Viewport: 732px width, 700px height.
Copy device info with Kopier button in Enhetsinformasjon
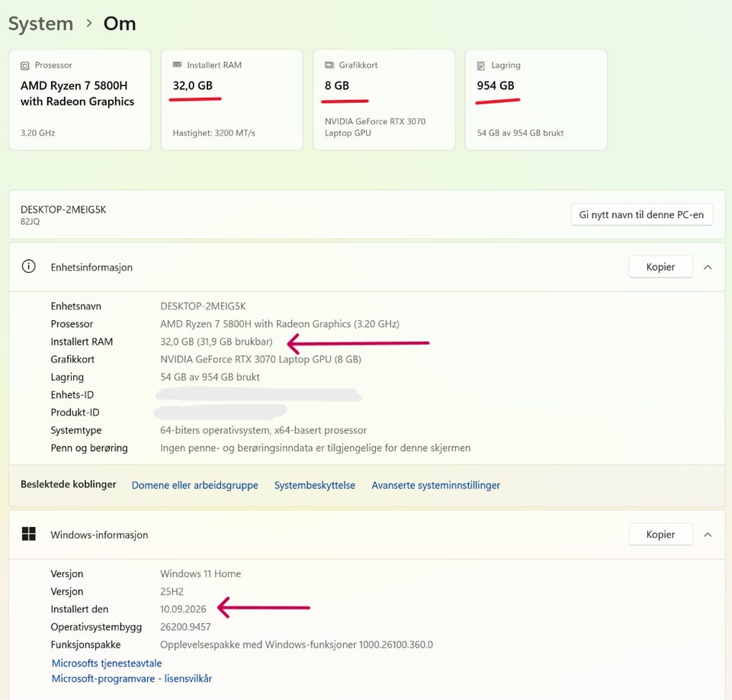point(660,267)
